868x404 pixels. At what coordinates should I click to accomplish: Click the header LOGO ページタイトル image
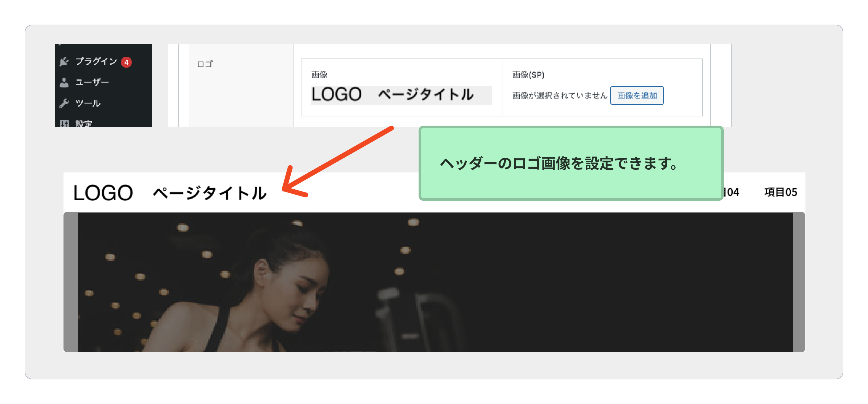(170, 193)
